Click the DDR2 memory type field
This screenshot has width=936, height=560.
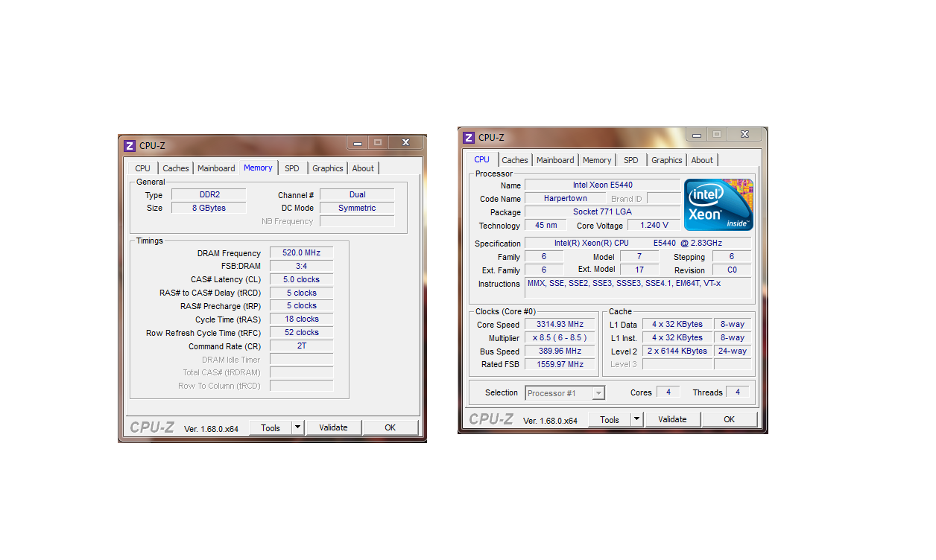coord(209,195)
